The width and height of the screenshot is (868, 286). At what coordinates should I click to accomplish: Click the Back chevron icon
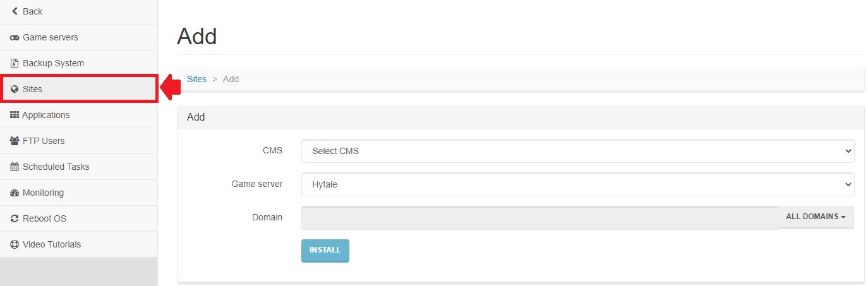tap(15, 11)
